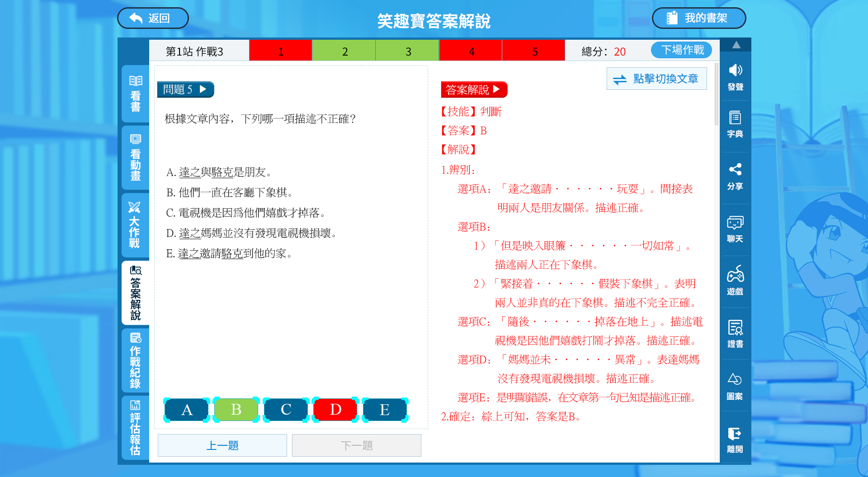868x477 pixels.
Task: Click the 發聲 speaker icon
Action: point(735,77)
